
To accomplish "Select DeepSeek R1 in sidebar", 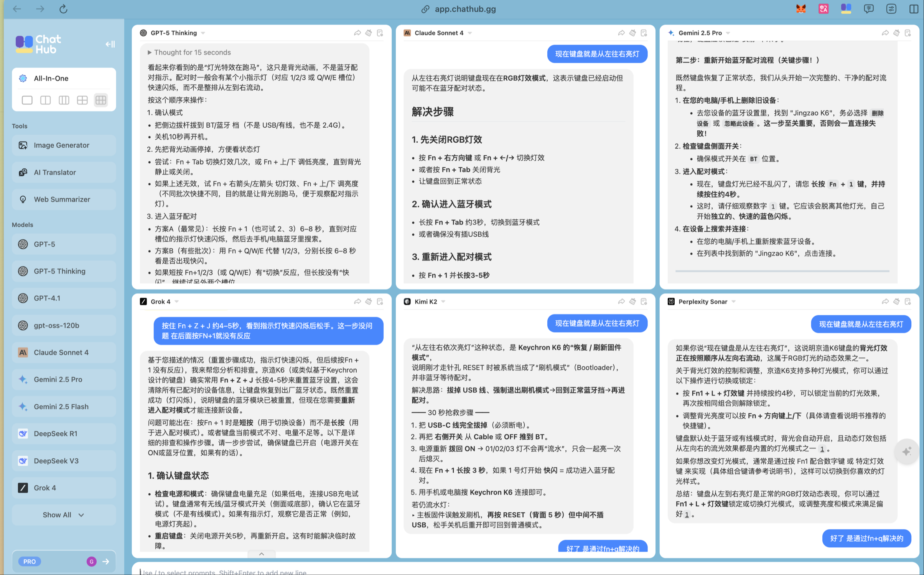I will pyautogui.click(x=64, y=433).
